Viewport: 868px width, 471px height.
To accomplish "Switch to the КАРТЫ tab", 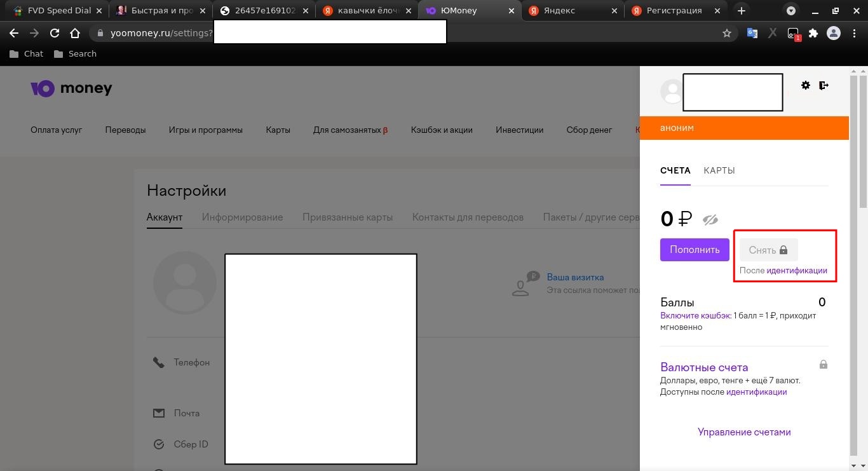I will coord(719,170).
